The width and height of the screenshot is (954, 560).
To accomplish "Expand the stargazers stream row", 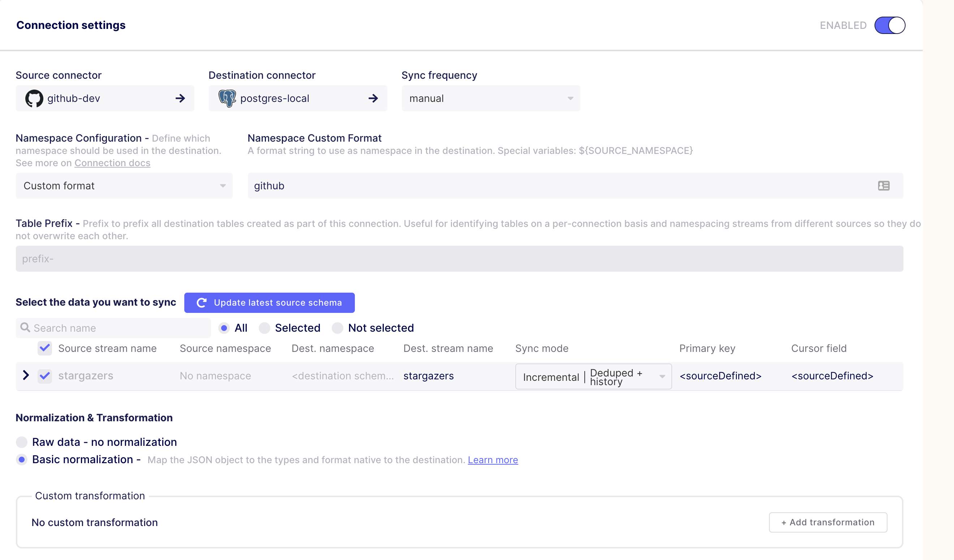I will (26, 375).
